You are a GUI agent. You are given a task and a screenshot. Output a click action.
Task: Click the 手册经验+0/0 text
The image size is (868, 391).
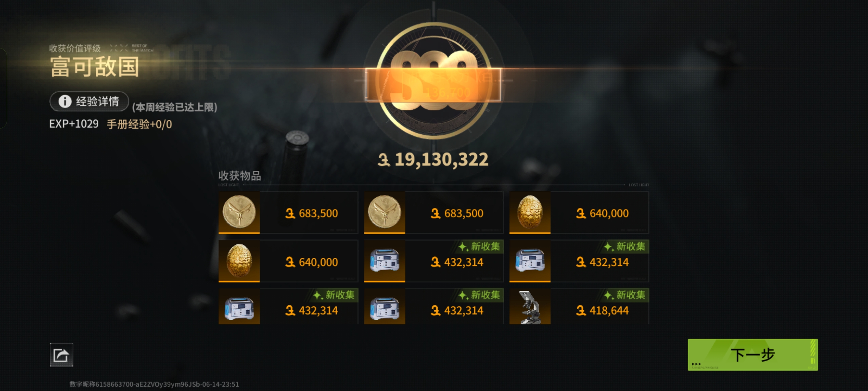click(139, 124)
